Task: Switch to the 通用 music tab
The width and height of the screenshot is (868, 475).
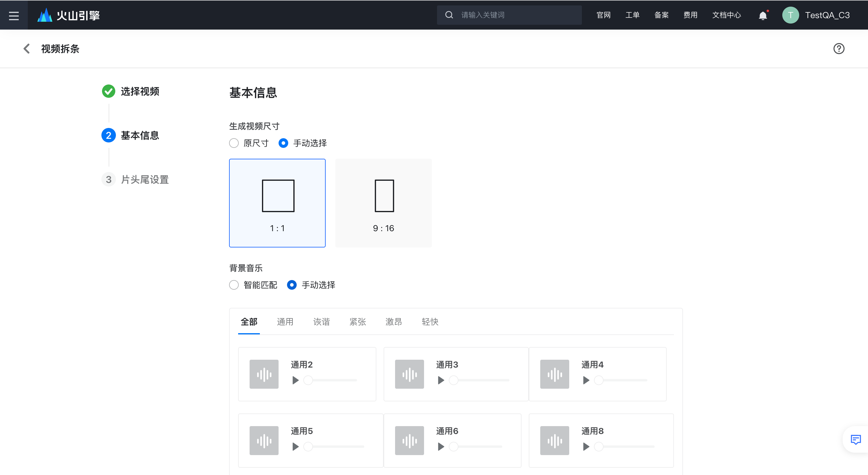Action: tap(285, 322)
